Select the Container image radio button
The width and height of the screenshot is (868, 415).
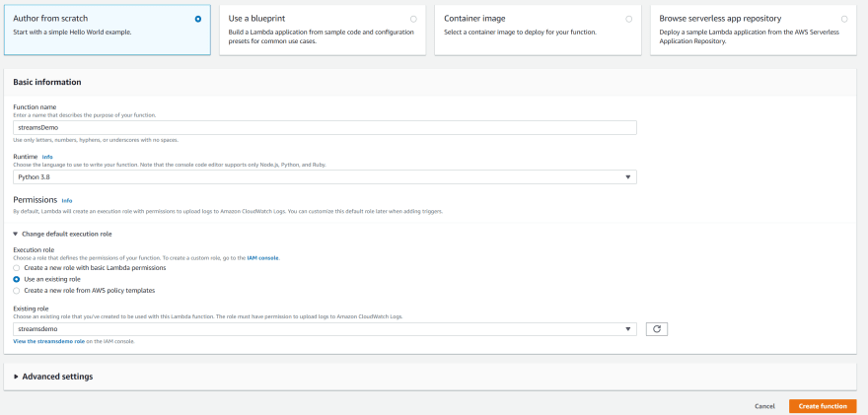click(629, 19)
